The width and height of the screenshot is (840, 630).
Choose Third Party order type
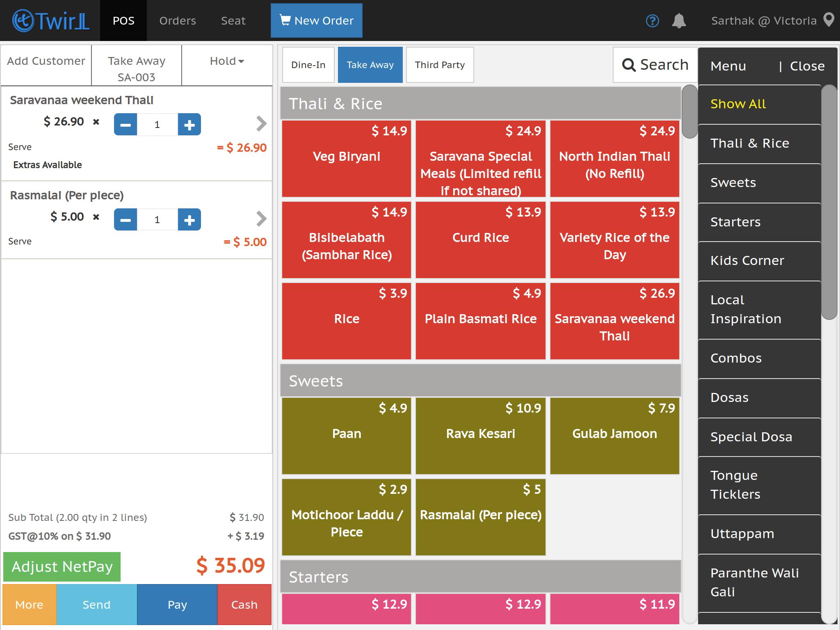[x=440, y=65]
